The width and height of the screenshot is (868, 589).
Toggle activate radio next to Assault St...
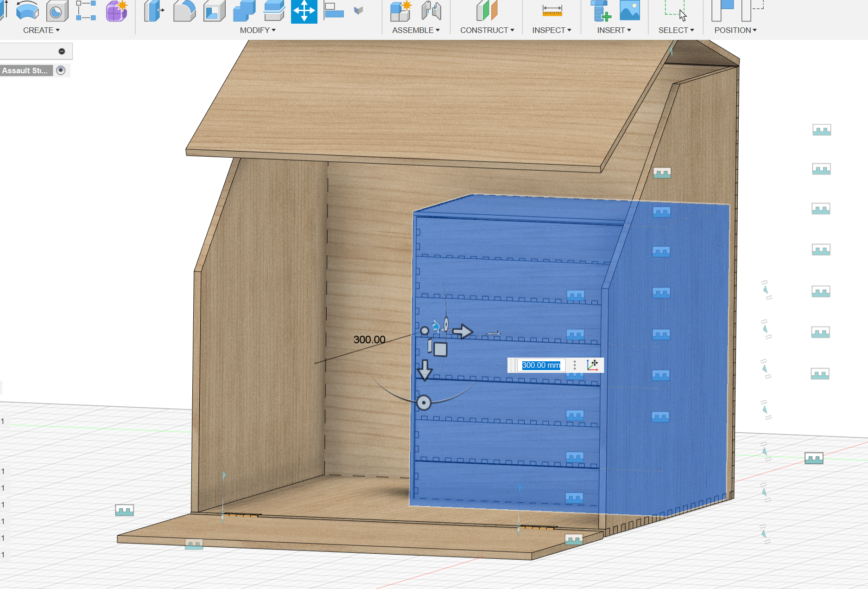(x=61, y=70)
